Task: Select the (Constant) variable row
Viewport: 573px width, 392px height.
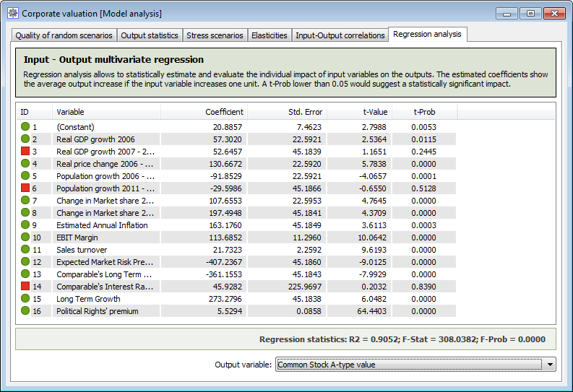Action: (236, 127)
